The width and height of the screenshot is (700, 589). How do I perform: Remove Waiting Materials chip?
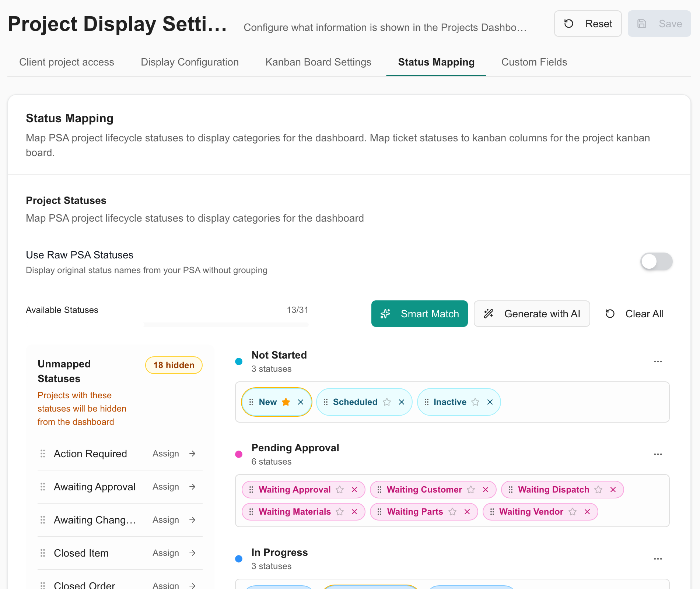354,512
